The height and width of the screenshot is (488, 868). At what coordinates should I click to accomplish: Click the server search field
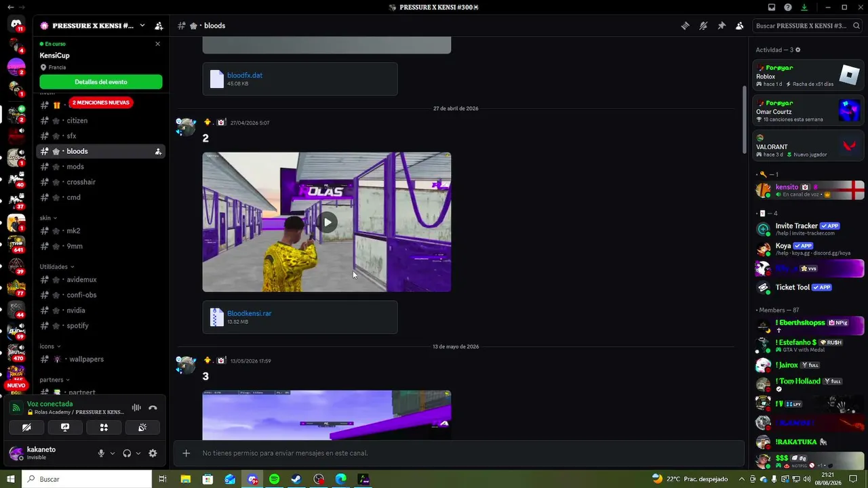[807, 26]
